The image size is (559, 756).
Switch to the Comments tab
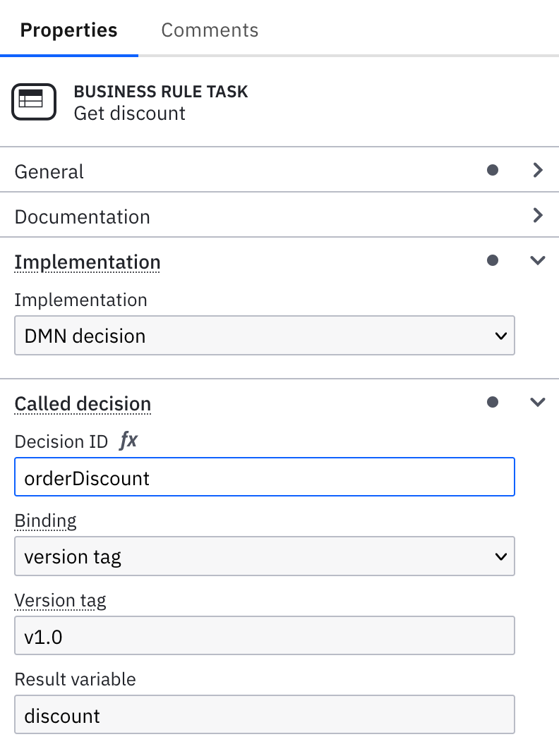(210, 30)
